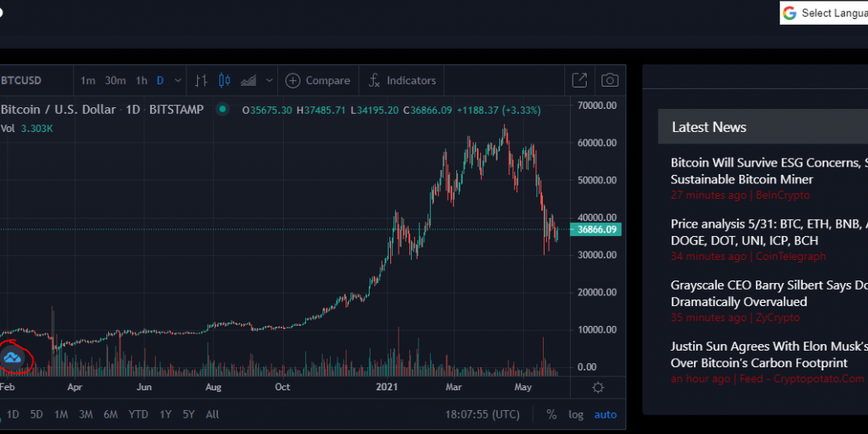The image size is (868, 434).
Task: Click the CoinTelegraph source line
Action: (748, 257)
